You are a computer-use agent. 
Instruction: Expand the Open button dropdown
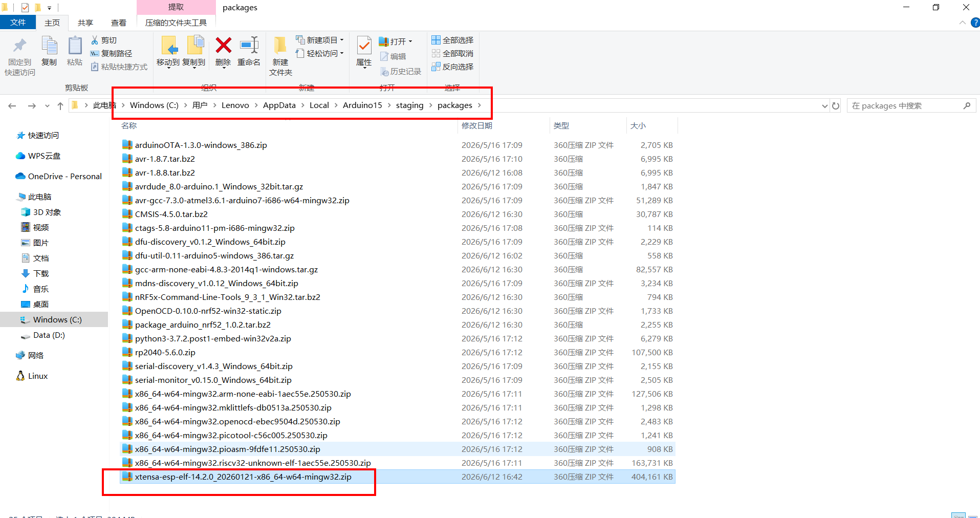410,41
